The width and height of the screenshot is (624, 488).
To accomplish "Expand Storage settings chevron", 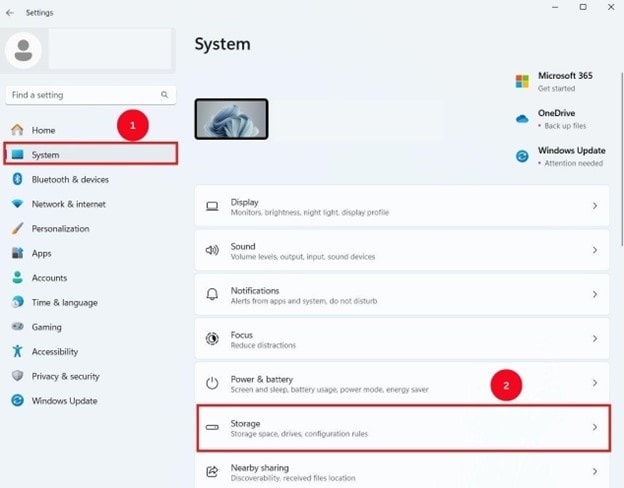I will click(x=595, y=427).
